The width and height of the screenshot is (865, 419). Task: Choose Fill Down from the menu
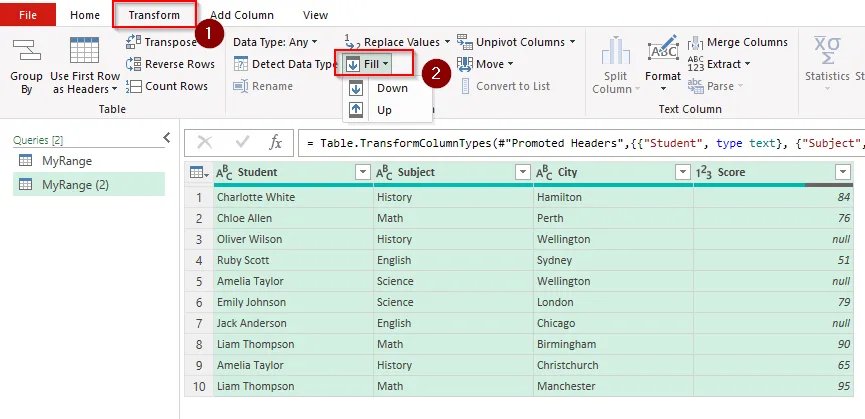pos(386,88)
